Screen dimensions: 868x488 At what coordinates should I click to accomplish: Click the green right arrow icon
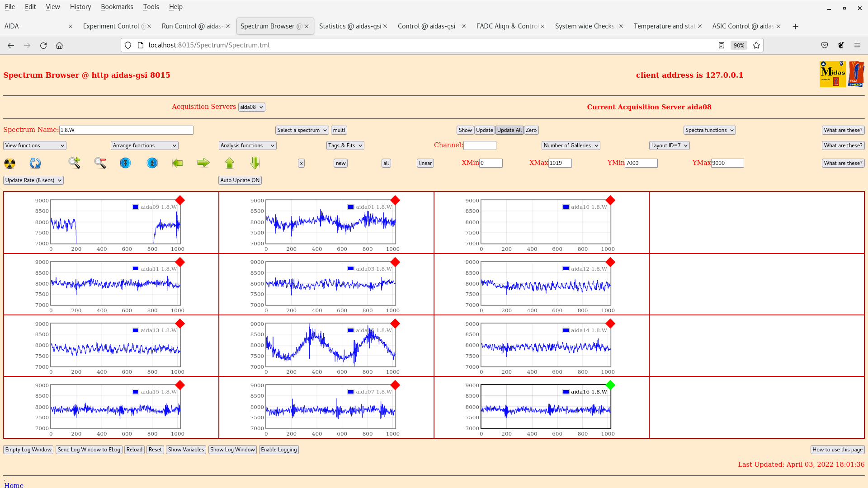[203, 163]
